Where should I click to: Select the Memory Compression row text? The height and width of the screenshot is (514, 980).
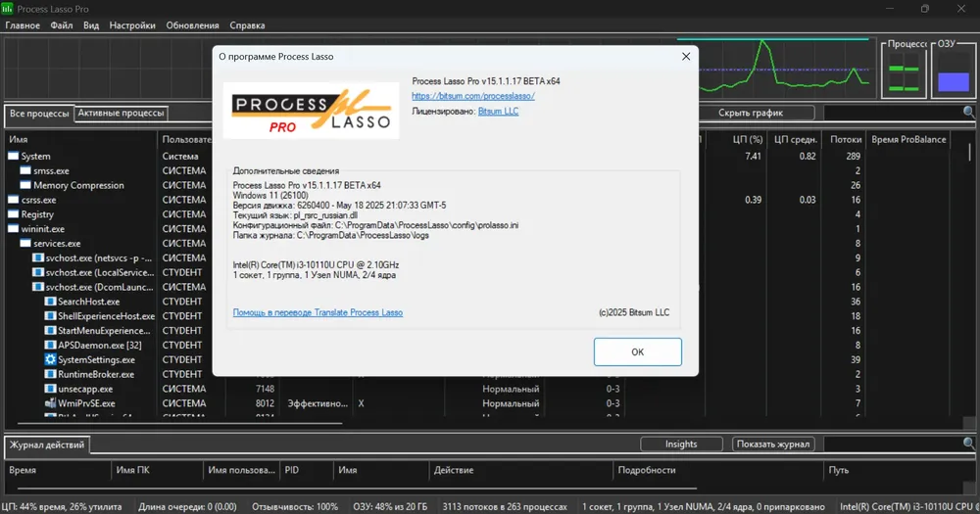point(78,185)
